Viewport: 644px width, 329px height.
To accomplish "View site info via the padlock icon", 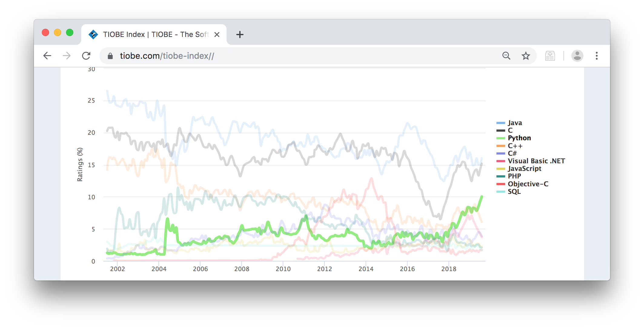I will [x=110, y=56].
